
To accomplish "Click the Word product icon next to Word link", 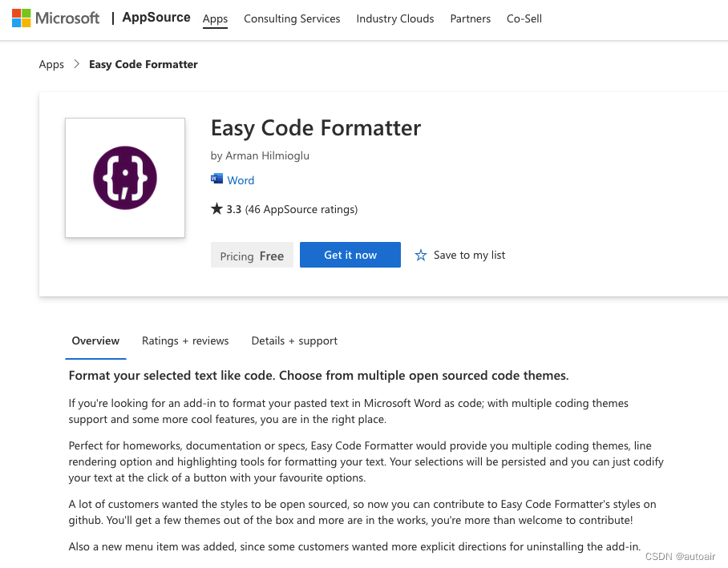I will (216, 179).
